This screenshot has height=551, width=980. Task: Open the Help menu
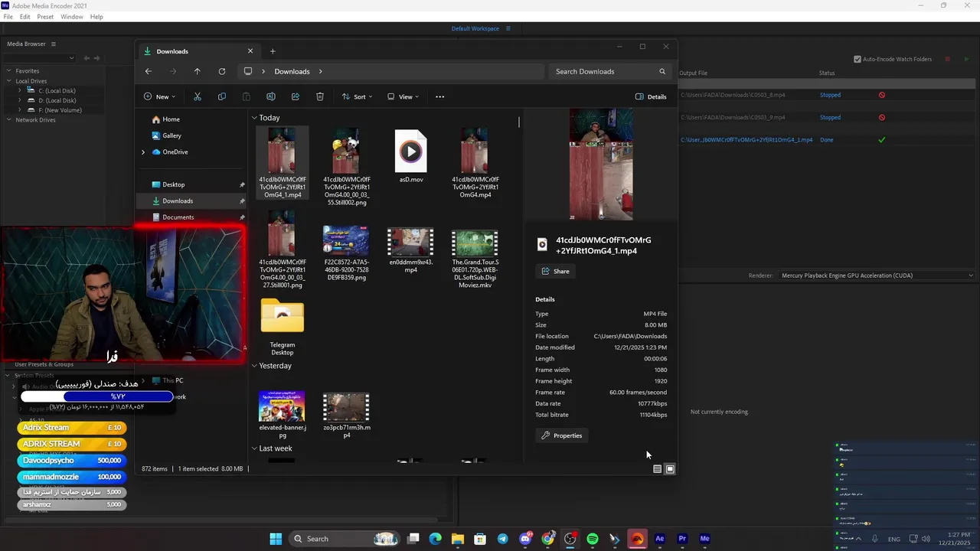pyautogui.click(x=96, y=17)
